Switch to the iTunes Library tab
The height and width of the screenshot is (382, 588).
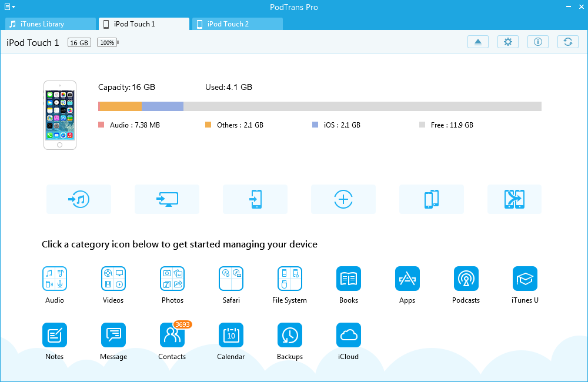tap(51, 24)
